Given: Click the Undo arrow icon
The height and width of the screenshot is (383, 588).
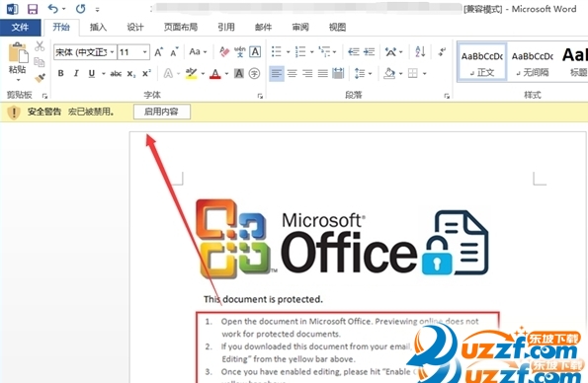Looking at the screenshot, I should click(x=53, y=9).
